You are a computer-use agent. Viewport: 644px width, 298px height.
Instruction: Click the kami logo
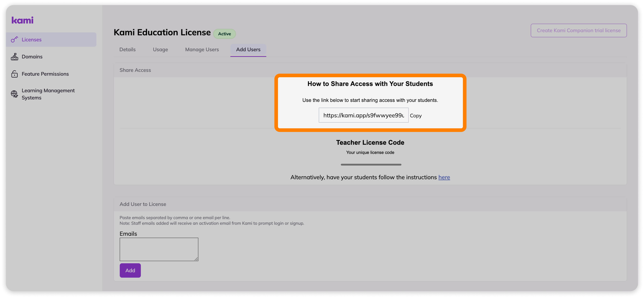[22, 20]
